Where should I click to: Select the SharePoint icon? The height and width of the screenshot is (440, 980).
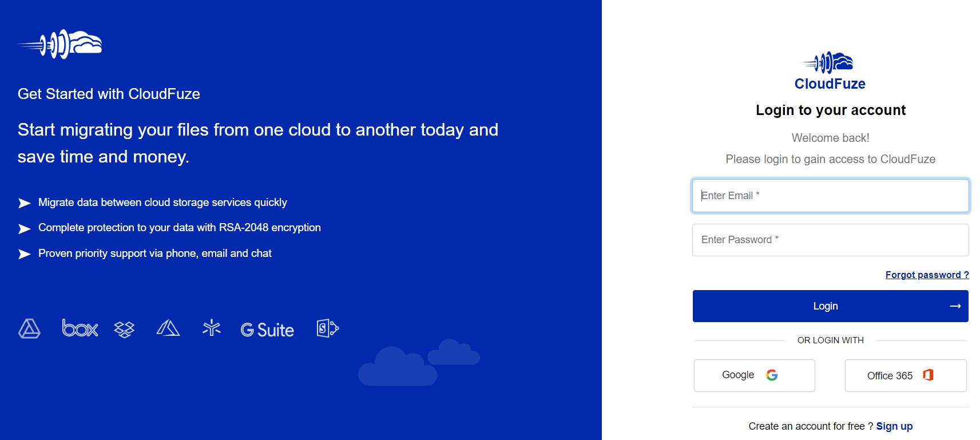tap(327, 329)
